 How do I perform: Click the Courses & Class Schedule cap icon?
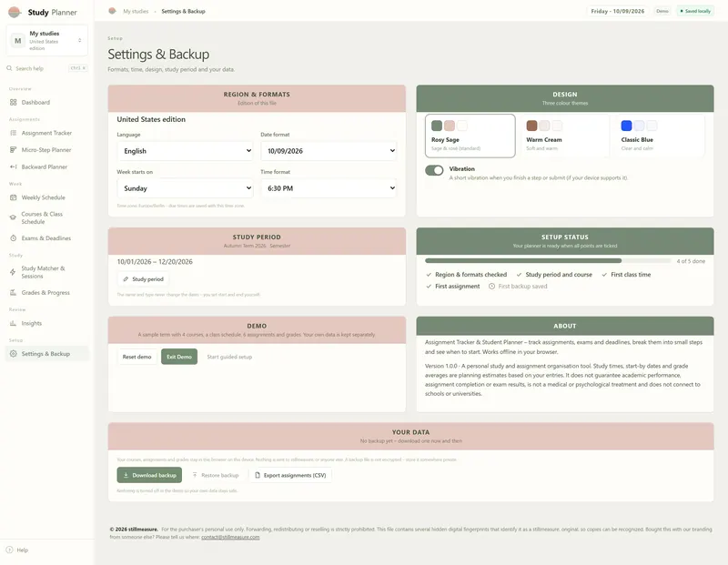pyautogui.click(x=13, y=217)
